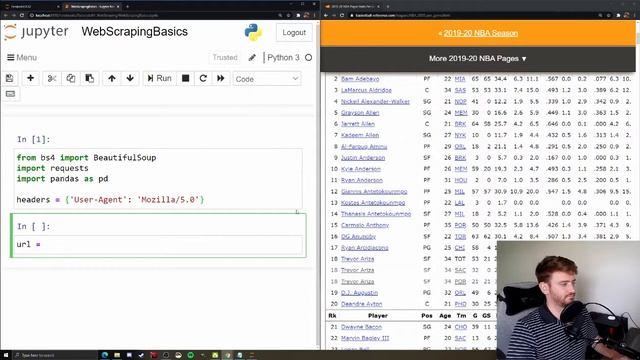Image resolution: width=640 pixels, height=360 pixels.
Task: Cut selected cells with scissors icon
Action: 52,78
